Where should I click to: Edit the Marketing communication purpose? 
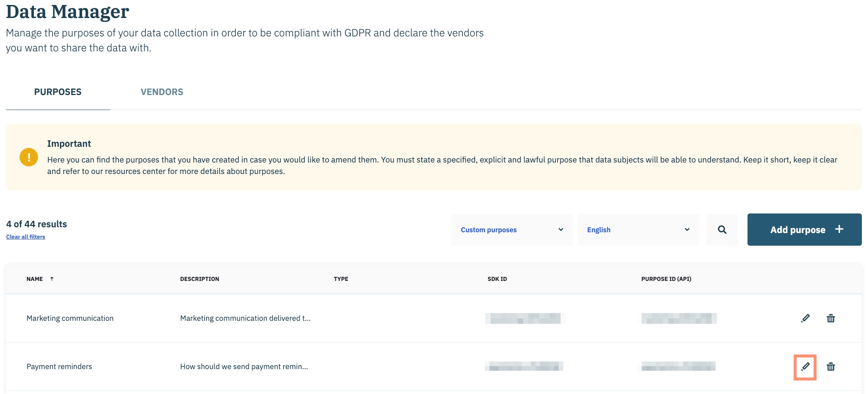click(x=805, y=318)
